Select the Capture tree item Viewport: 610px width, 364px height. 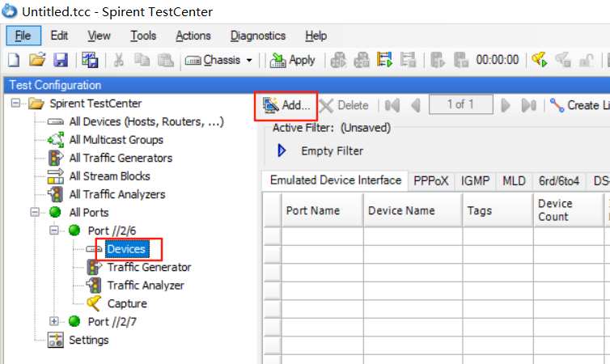click(127, 303)
